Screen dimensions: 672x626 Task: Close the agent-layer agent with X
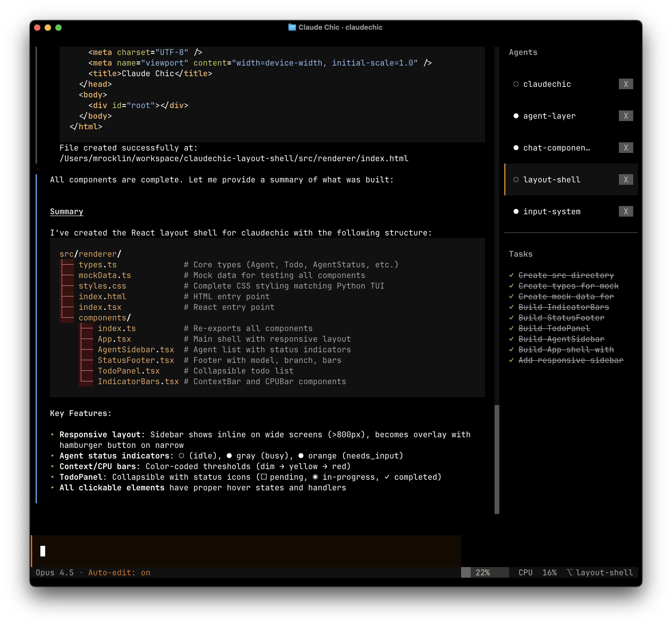(x=626, y=116)
